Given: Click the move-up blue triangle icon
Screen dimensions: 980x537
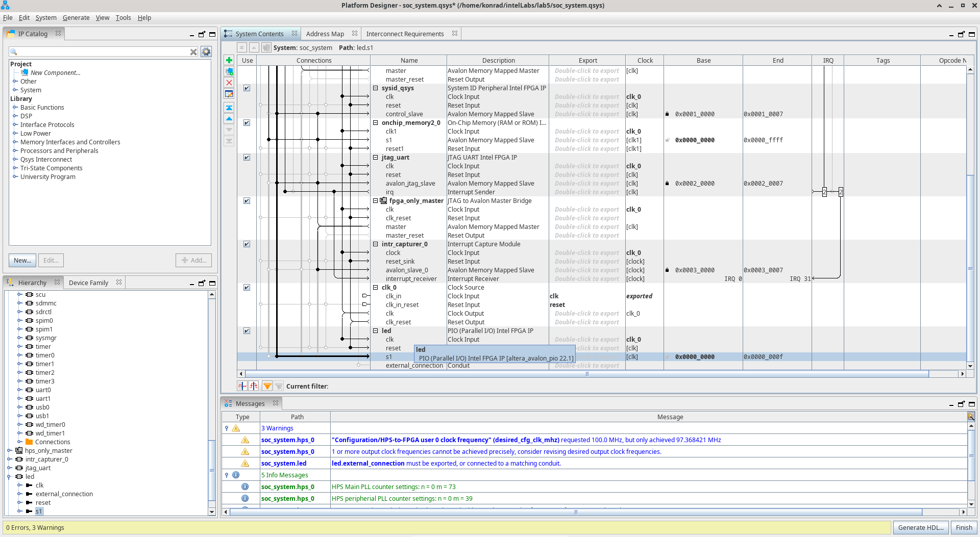Looking at the screenshot, I should (229, 119).
